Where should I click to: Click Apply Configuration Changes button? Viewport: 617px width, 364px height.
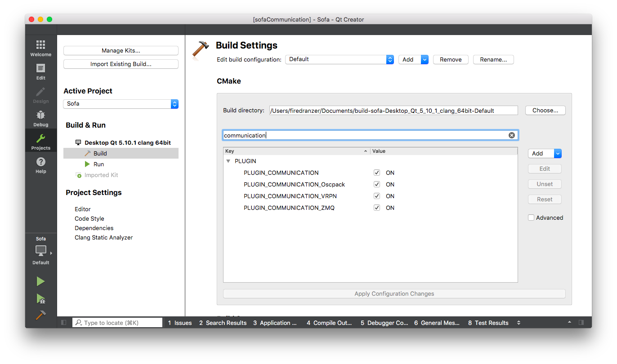(394, 293)
